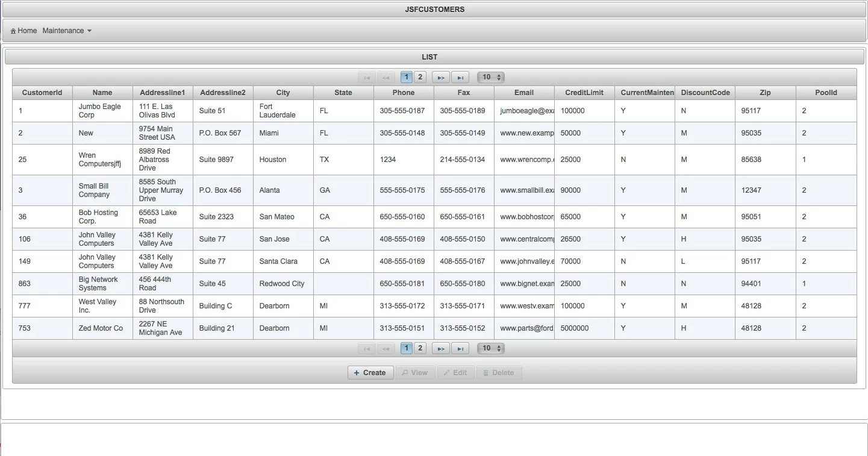The height and width of the screenshot is (456, 868).
Task: Click the 305-555-0187 phone cell
Action: coord(404,111)
